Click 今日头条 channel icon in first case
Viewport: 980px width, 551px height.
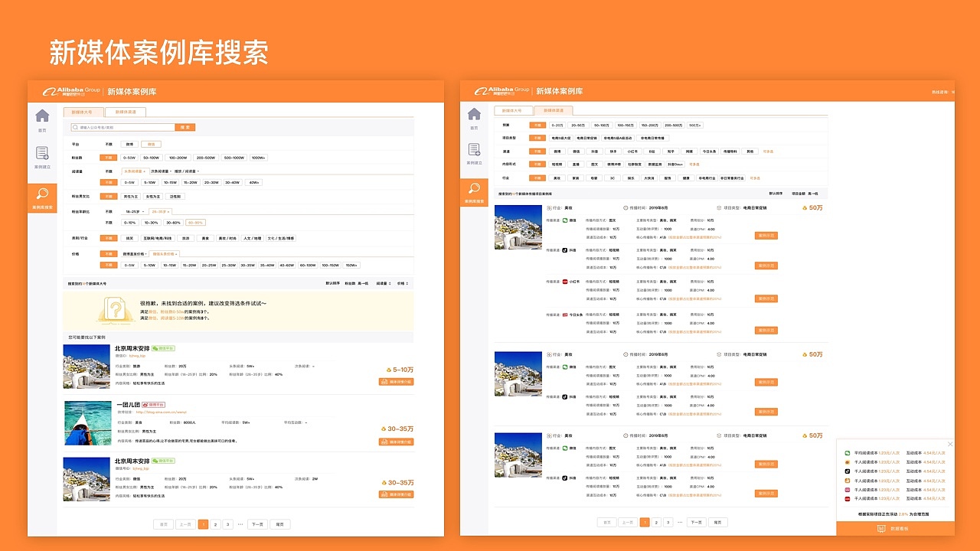pos(565,315)
